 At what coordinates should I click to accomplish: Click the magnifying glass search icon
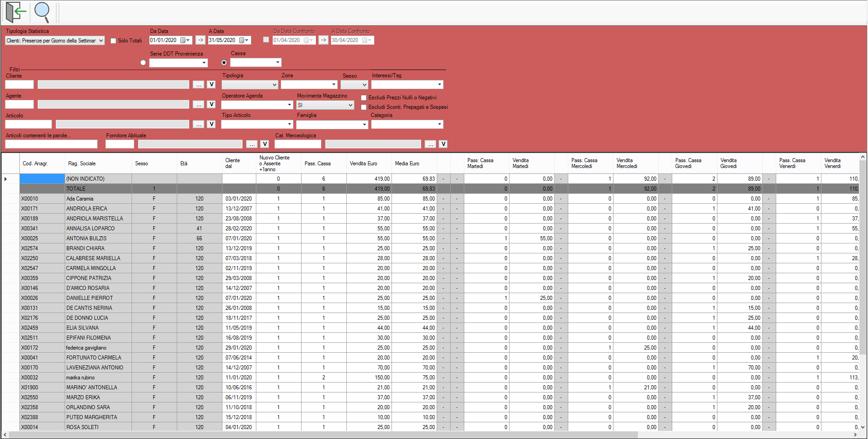pos(42,12)
